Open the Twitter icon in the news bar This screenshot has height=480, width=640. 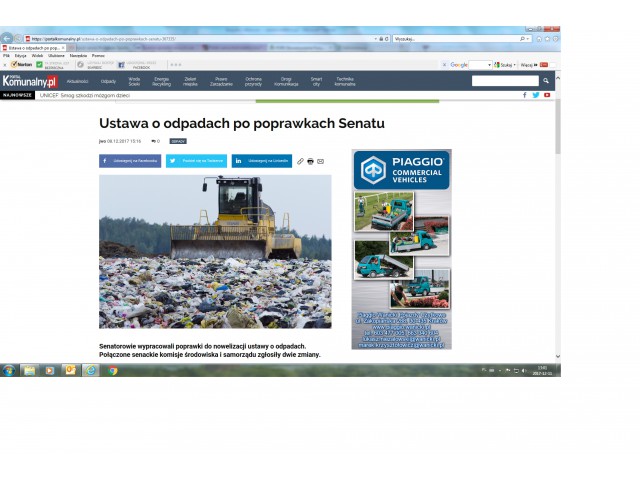[x=535, y=95]
